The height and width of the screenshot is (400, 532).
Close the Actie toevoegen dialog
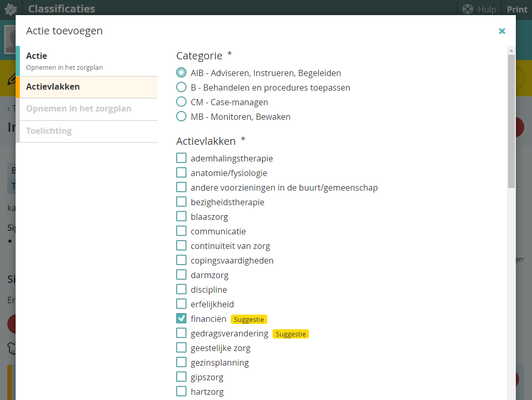click(502, 31)
